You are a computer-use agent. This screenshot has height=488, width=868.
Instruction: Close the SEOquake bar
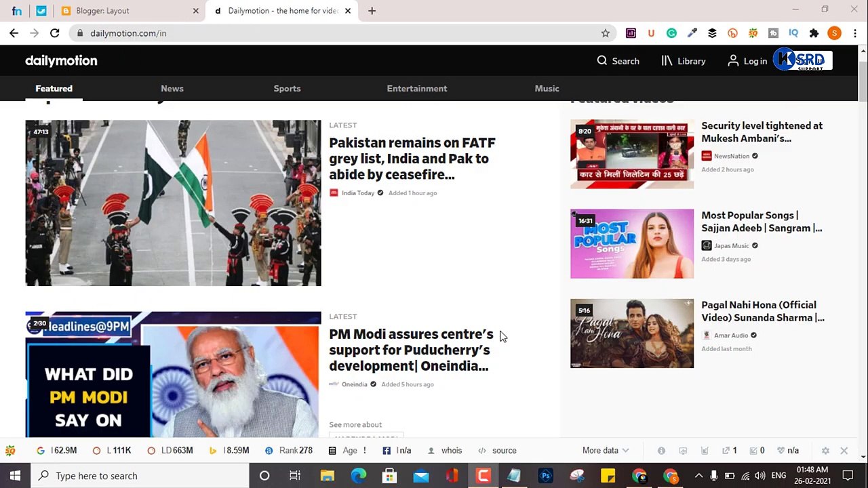(x=844, y=451)
